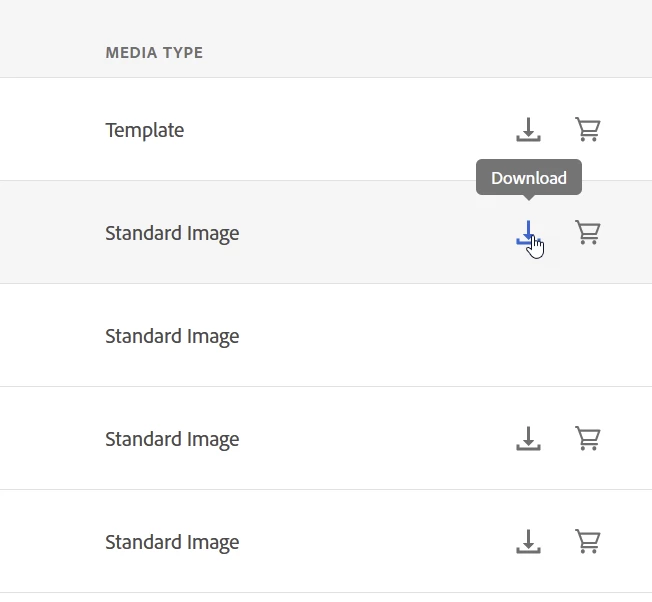Click the blue highlighted Download icon
Viewport: 652px width, 602px height.
[527, 233]
